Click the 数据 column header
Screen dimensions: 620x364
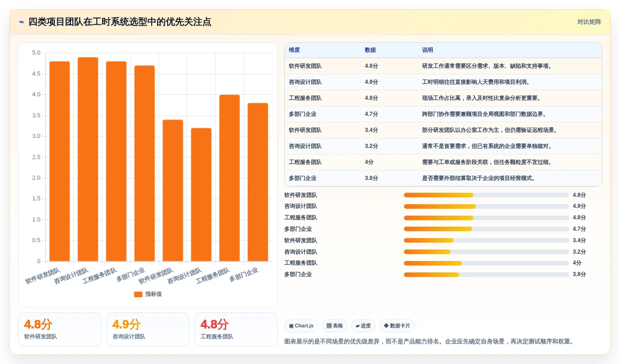(x=370, y=50)
